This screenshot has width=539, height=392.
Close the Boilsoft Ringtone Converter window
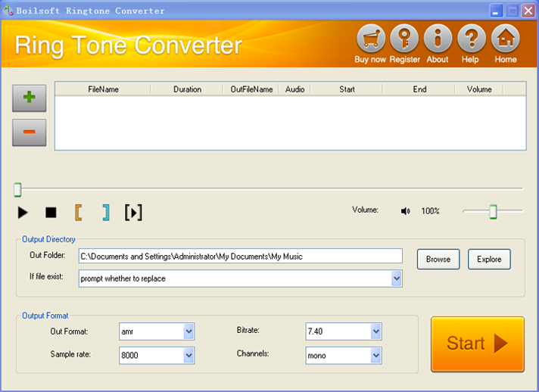coord(528,11)
